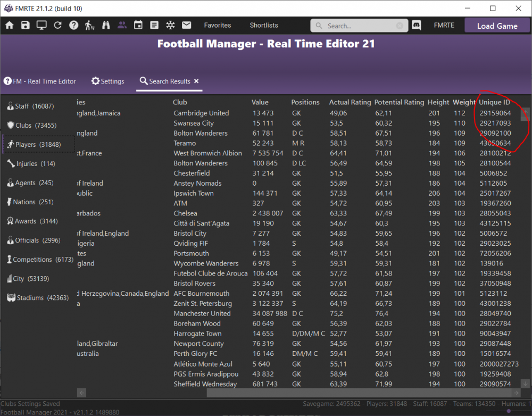This screenshot has width=532, height=416.
Task: Click the purple people group icon
Action: tap(122, 25)
